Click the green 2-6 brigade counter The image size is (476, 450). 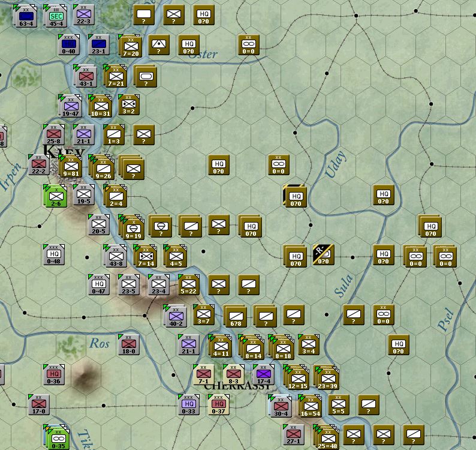56,197
